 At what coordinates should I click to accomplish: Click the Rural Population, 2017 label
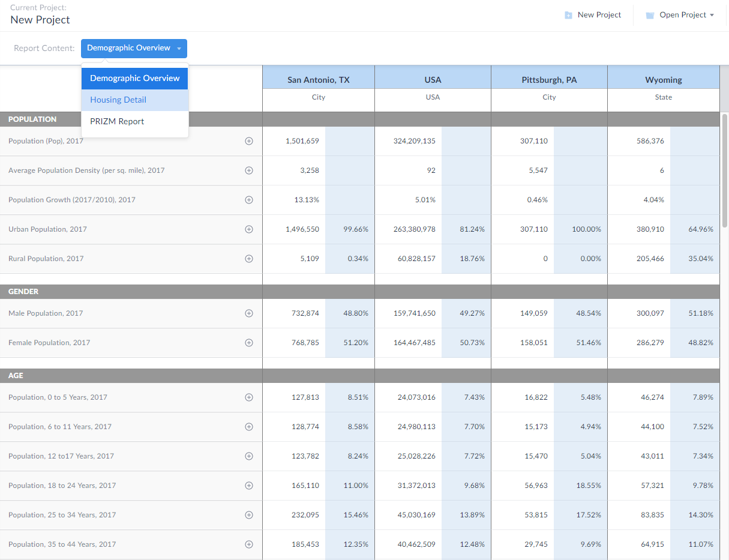pos(46,259)
